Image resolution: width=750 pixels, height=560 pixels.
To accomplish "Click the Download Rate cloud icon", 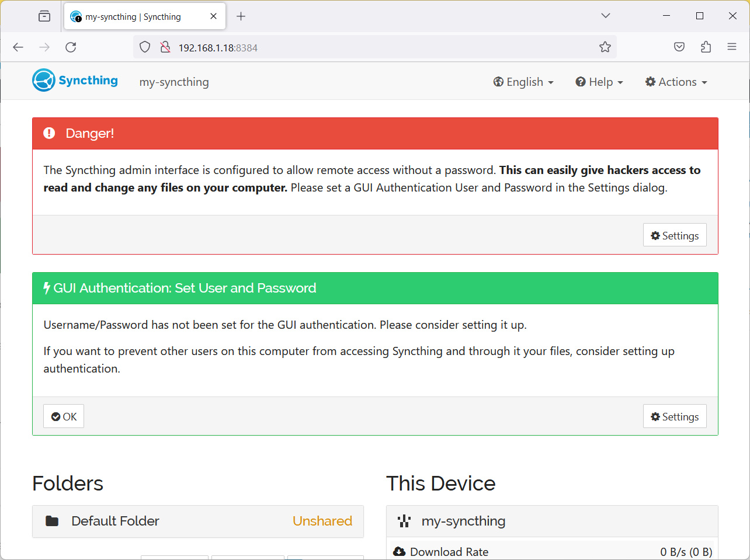I will (400, 552).
